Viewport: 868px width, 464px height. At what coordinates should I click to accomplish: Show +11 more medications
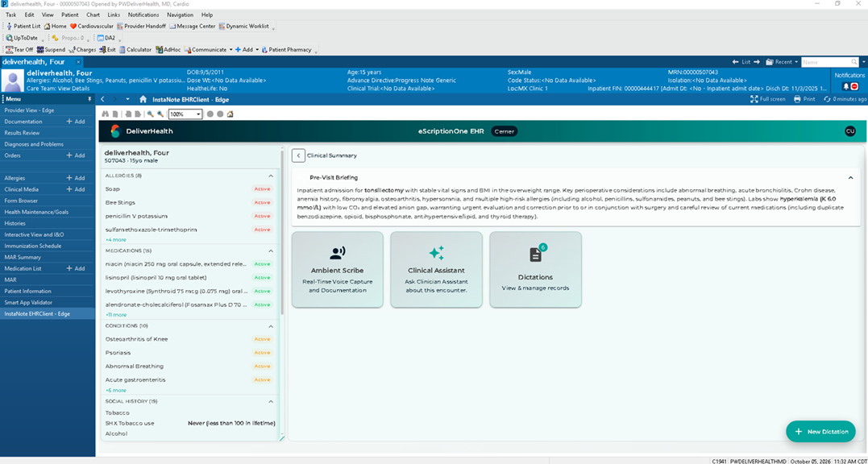(x=116, y=315)
